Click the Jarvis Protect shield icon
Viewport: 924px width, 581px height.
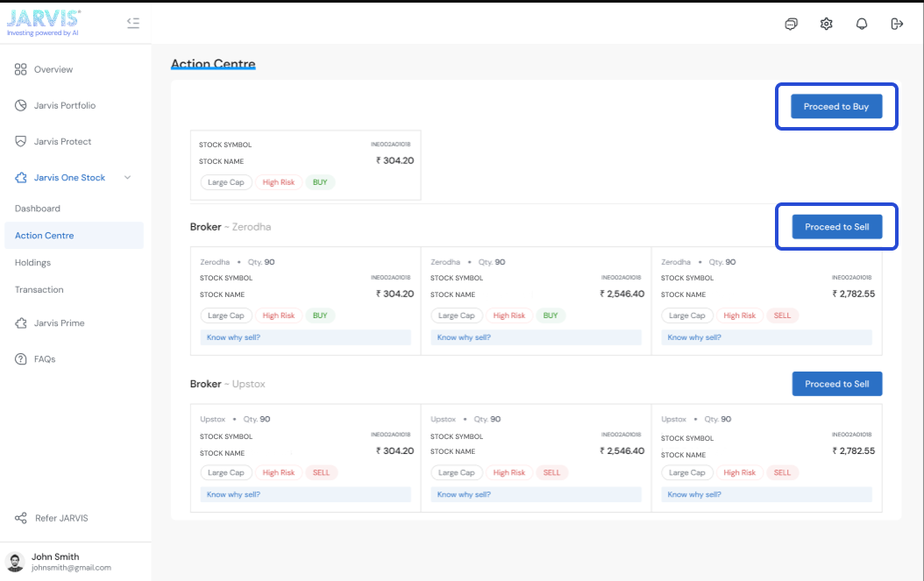[21, 141]
